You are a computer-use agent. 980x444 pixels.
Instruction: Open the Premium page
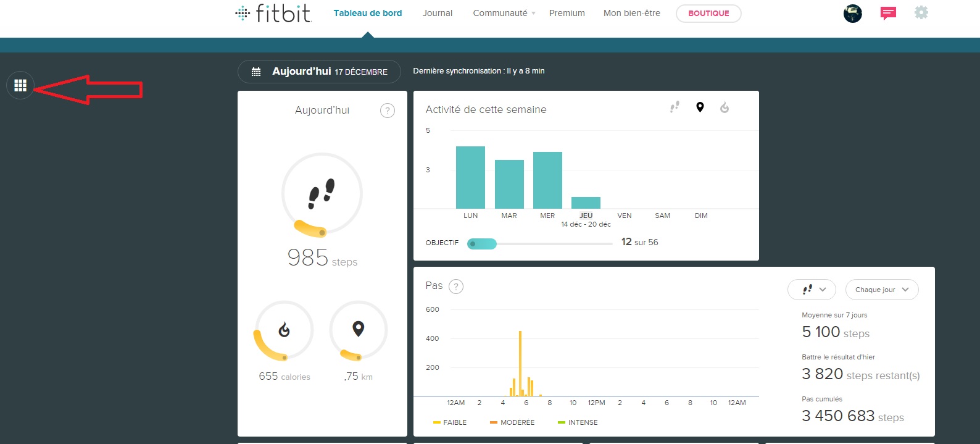point(567,13)
